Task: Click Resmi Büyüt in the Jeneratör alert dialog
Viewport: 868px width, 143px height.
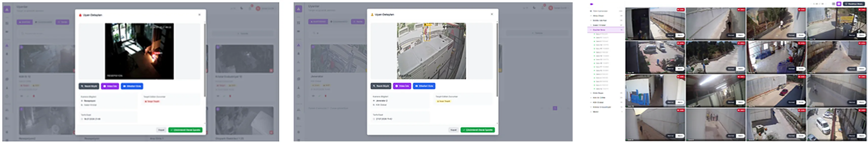Action: tap(381, 86)
